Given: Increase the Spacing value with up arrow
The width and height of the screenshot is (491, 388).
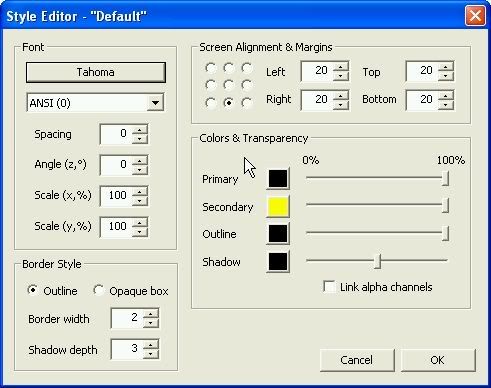Looking at the screenshot, I should 140,130.
